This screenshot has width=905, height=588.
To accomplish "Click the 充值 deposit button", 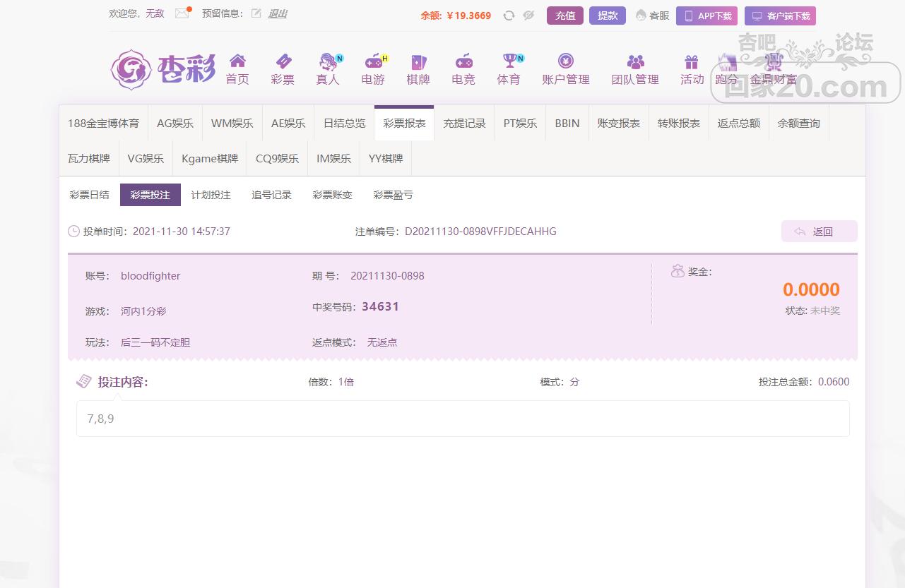I will 565,16.
